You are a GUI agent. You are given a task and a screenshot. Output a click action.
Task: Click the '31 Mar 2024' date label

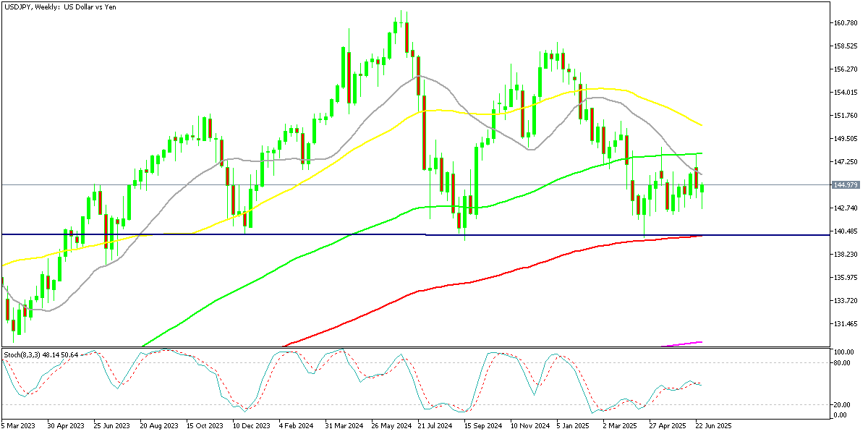[x=344, y=427]
